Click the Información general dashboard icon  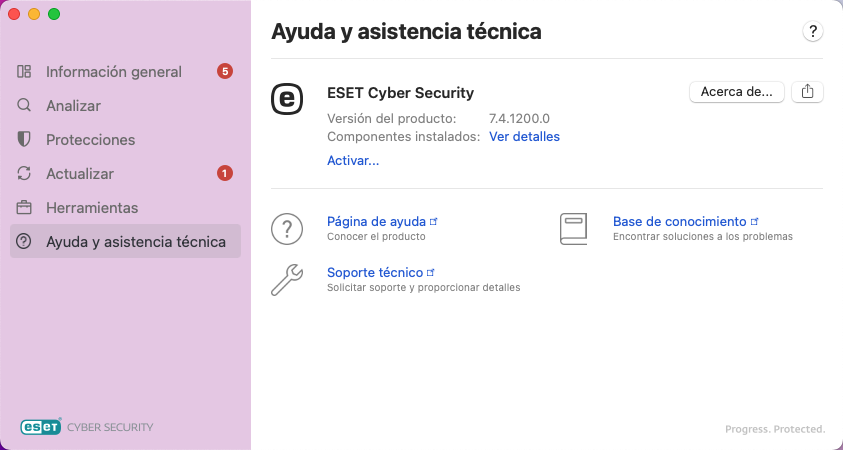pyautogui.click(x=25, y=72)
